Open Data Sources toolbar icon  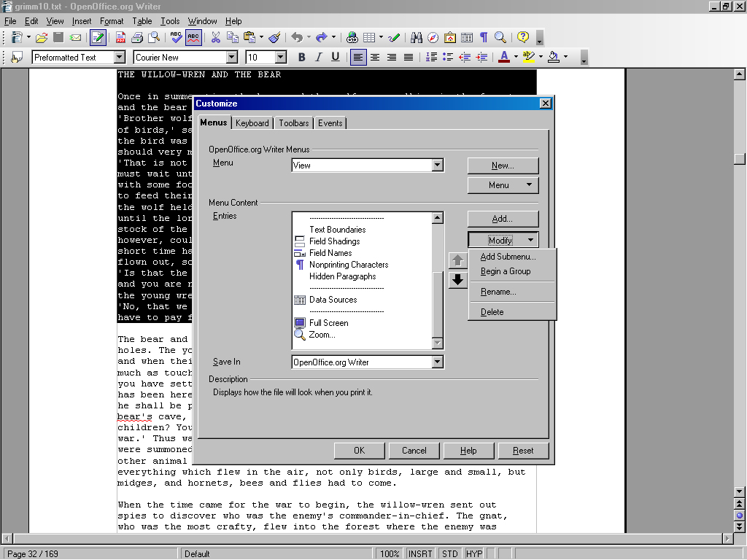(467, 38)
